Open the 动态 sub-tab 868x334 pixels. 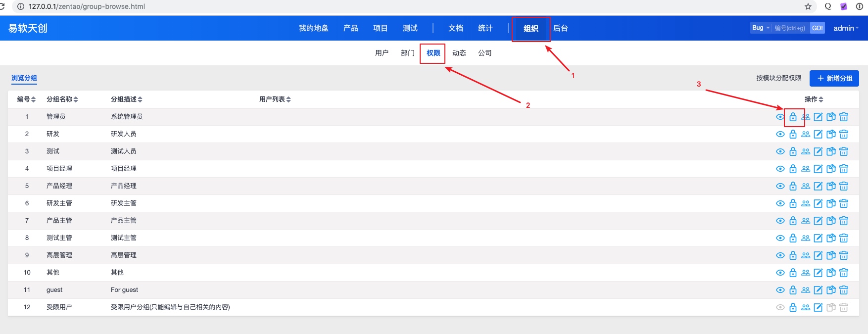click(459, 53)
